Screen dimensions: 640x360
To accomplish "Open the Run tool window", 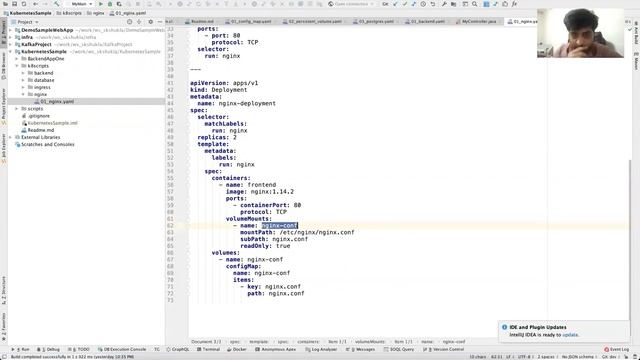I will click(x=21, y=349).
